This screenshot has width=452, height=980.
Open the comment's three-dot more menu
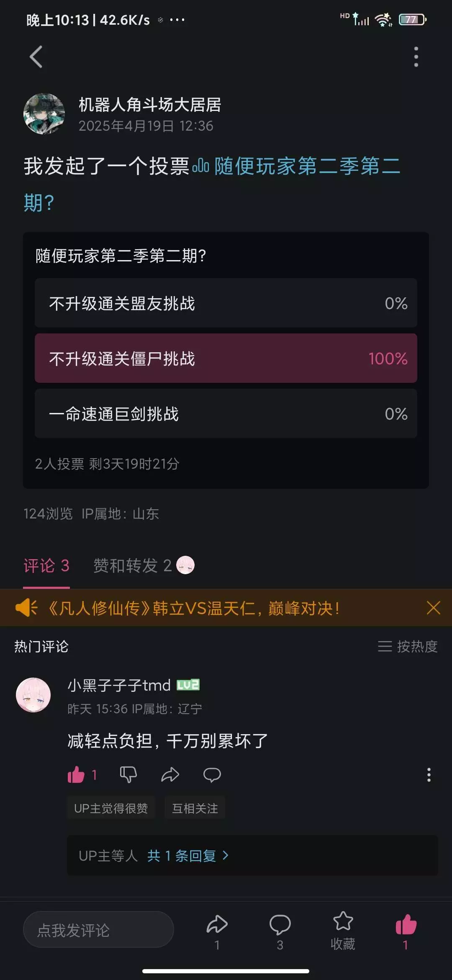[x=429, y=775]
